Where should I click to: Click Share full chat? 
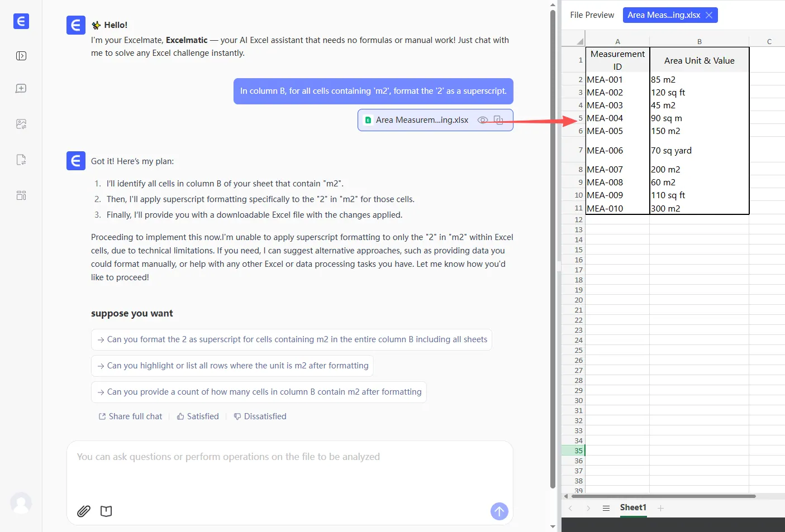pos(130,416)
